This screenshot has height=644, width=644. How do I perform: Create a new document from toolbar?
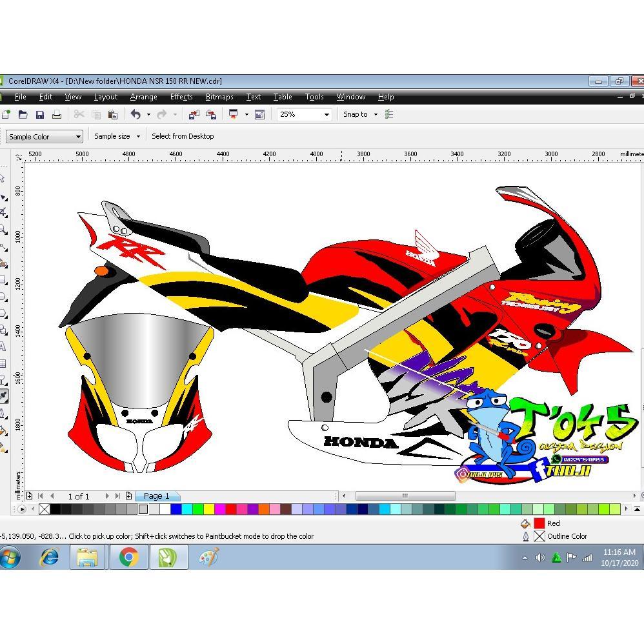click(6, 115)
